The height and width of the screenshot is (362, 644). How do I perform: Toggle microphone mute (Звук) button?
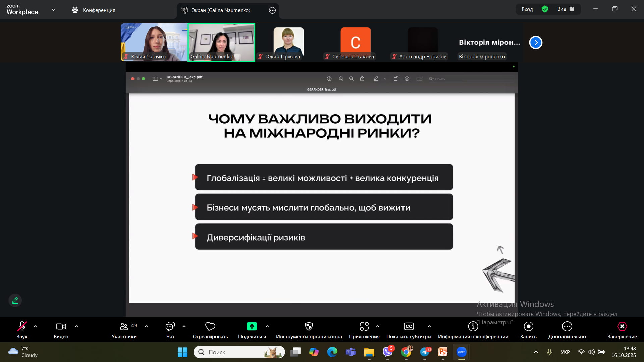coord(22,326)
